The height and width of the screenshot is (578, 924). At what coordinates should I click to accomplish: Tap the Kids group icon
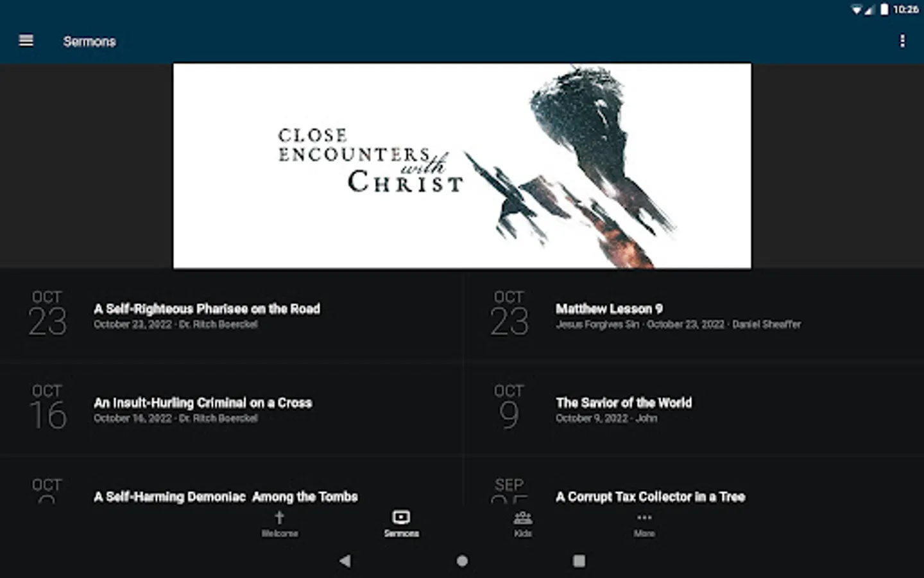[523, 518]
